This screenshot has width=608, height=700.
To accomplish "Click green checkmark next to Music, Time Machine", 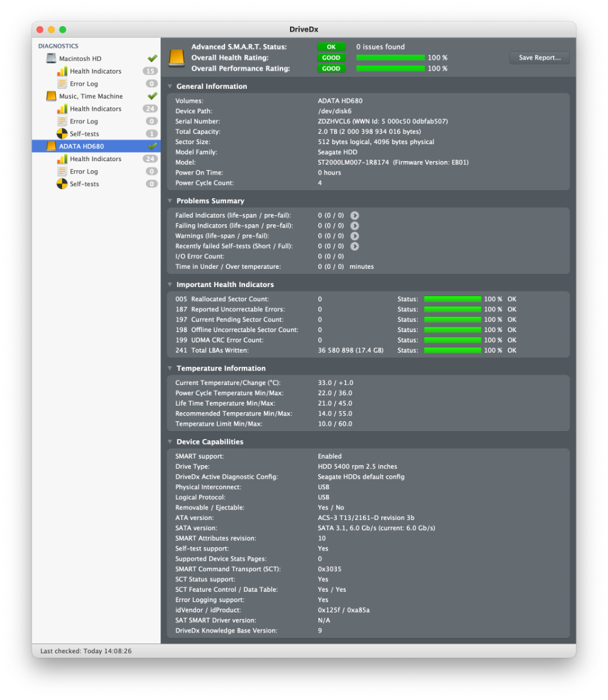I will tap(152, 95).
